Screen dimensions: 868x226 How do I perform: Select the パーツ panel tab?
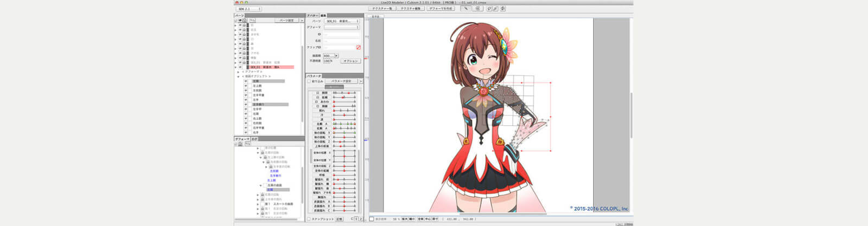[x=239, y=15]
